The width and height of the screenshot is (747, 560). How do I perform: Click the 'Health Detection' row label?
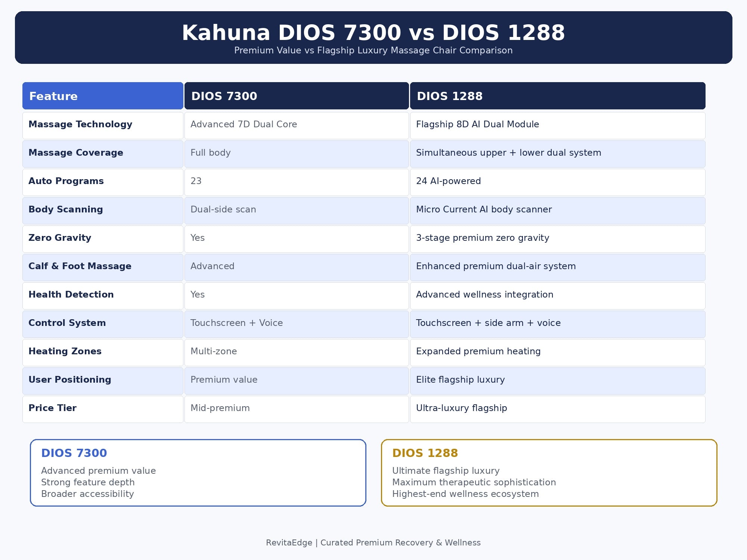pos(71,295)
